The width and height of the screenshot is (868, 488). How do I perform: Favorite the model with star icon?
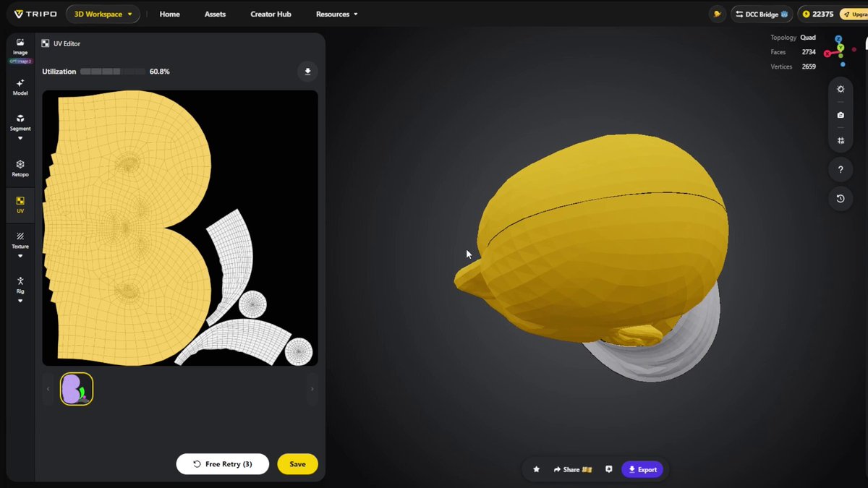[536, 469]
